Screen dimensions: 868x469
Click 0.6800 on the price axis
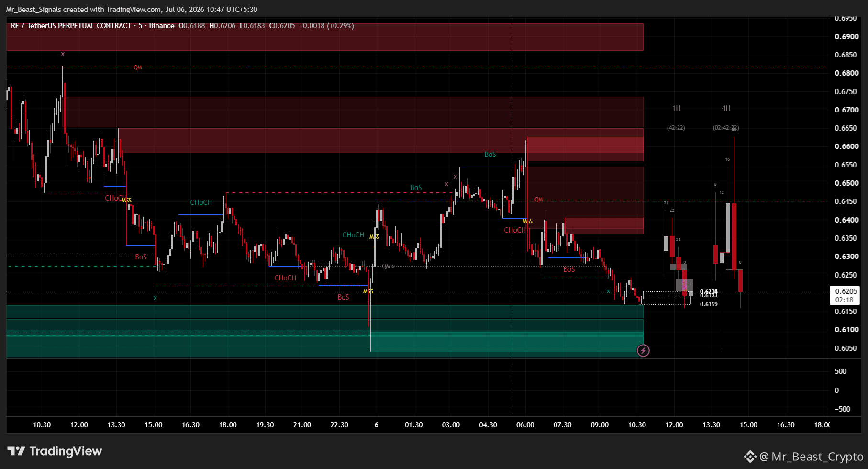click(x=846, y=73)
